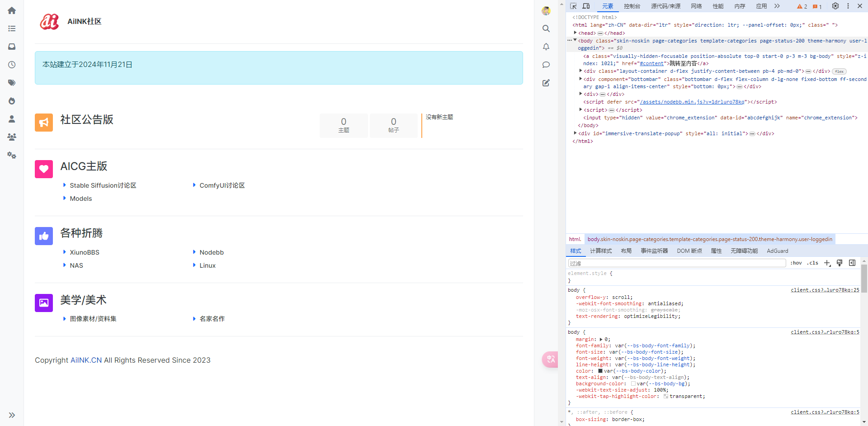The height and width of the screenshot is (426, 868).
Task: Click the AiINK logo image
Action: pos(49,21)
